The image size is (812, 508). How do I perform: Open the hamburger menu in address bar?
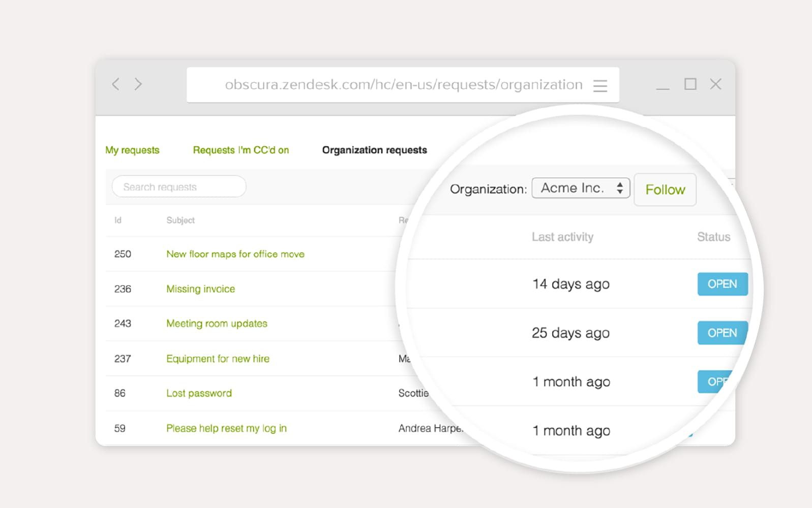coord(600,85)
